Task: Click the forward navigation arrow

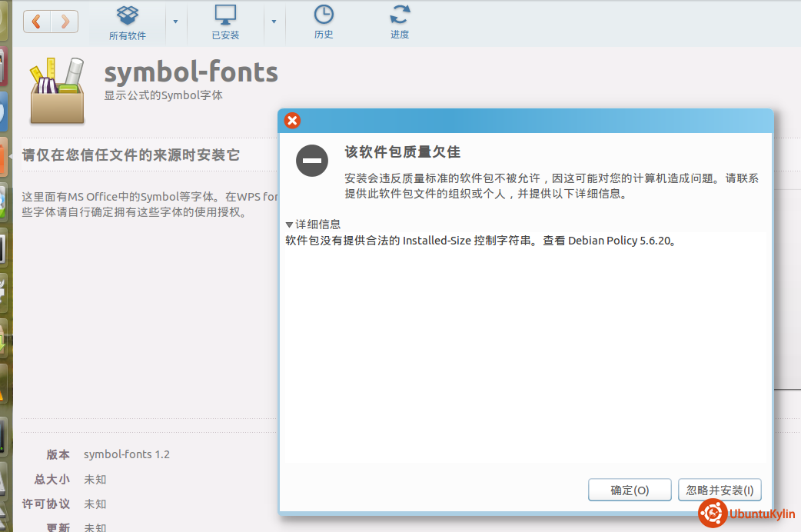Action: pos(65,22)
